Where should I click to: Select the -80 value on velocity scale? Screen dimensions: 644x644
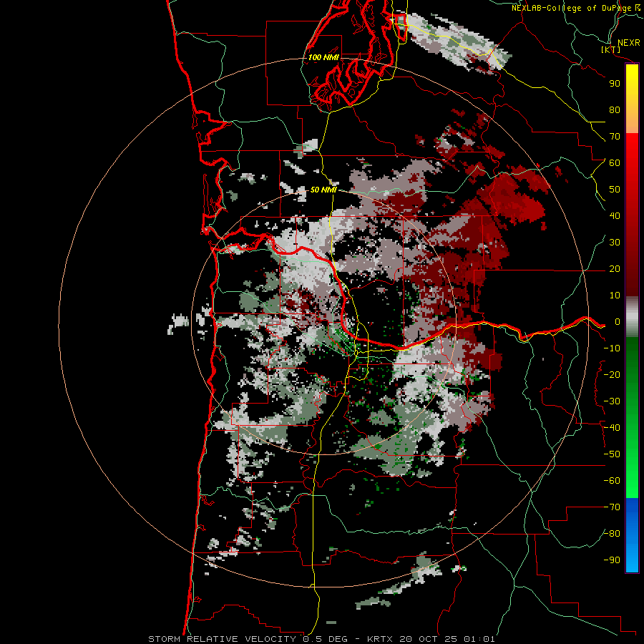pyautogui.click(x=612, y=534)
